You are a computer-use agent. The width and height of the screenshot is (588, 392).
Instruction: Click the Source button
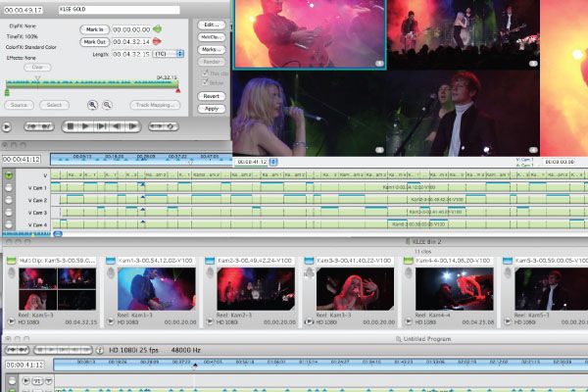(x=20, y=105)
